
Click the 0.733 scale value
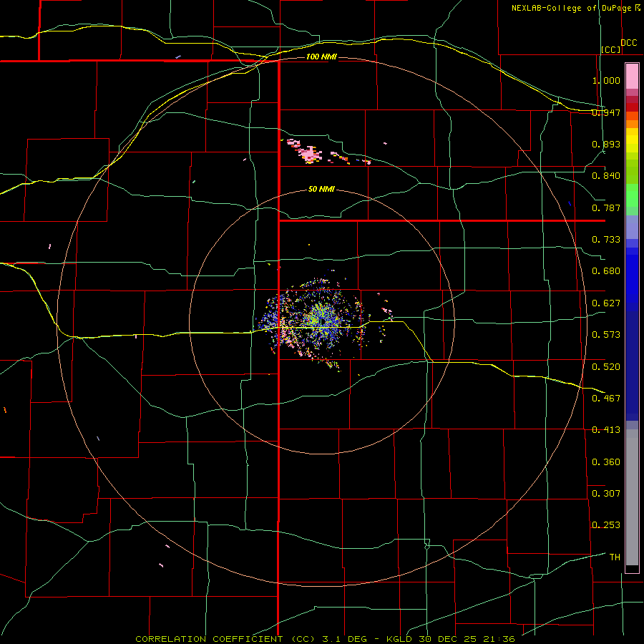[x=606, y=240]
